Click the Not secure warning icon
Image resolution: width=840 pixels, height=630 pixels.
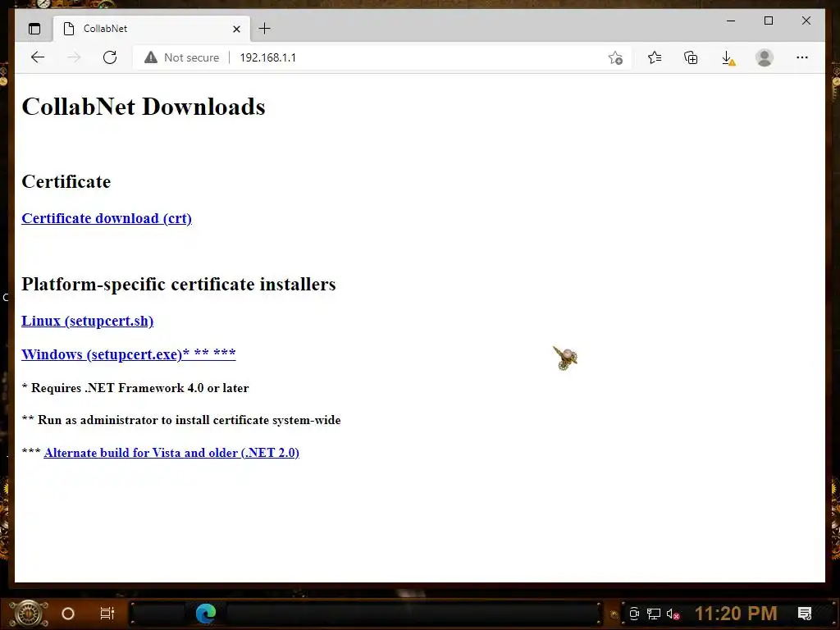click(x=151, y=57)
